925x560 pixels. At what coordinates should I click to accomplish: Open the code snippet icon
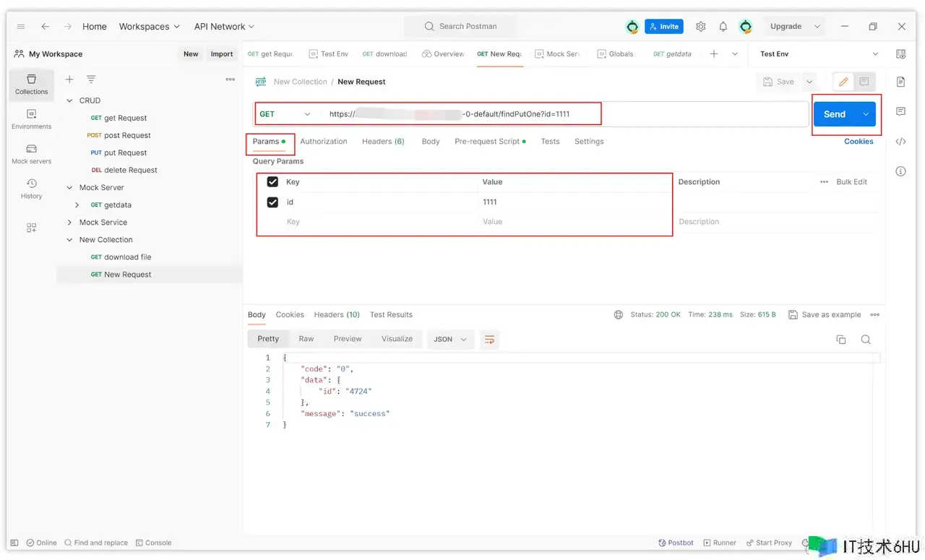click(900, 142)
